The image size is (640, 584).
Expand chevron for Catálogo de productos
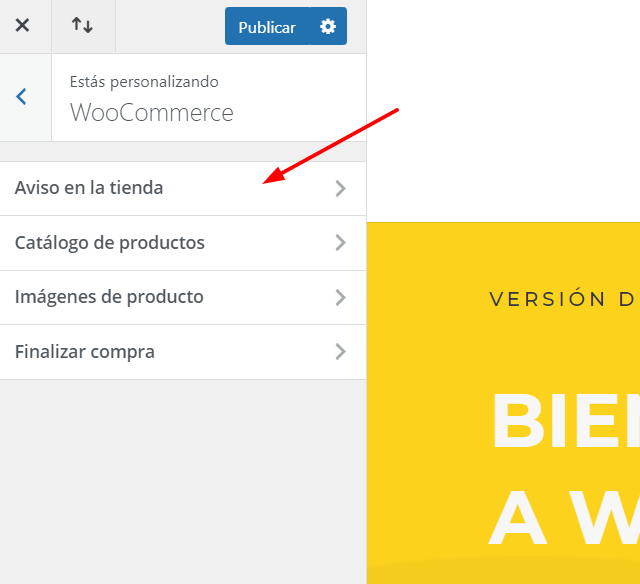click(340, 243)
